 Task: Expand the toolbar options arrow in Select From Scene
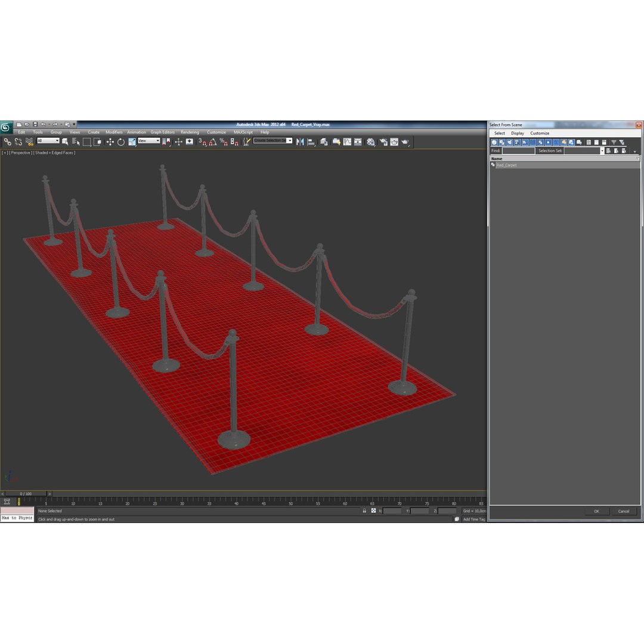coord(635,152)
